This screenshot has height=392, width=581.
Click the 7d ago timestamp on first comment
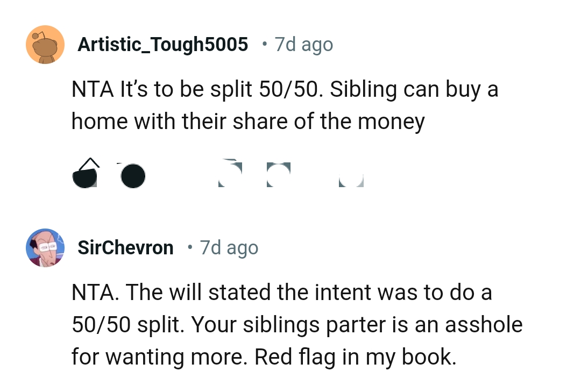[x=303, y=45]
